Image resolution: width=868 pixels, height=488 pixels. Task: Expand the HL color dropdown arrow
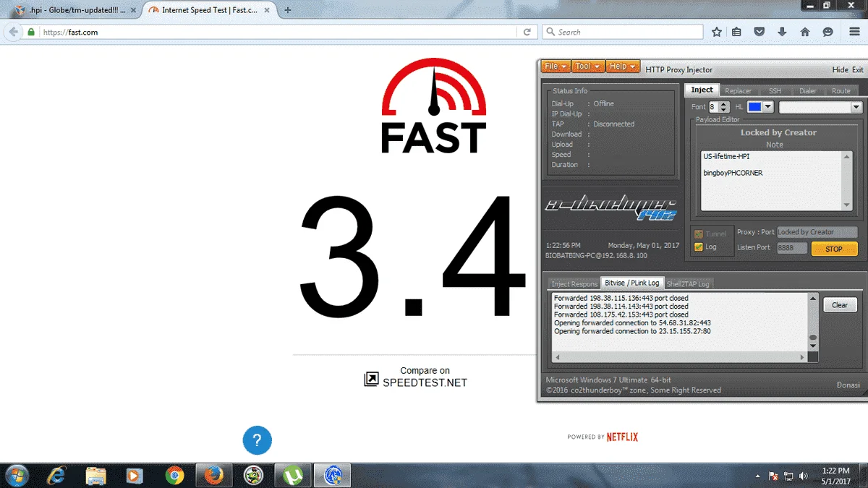pyautogui.click(x=768, y=107)
